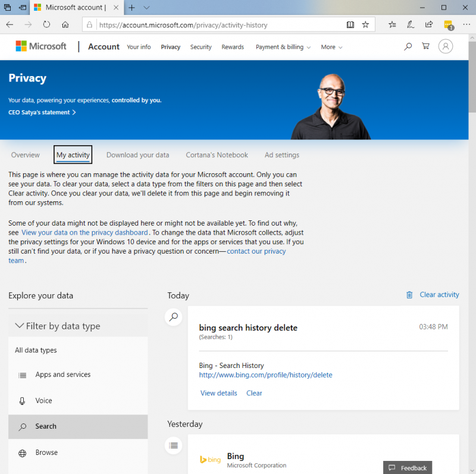Open the Add notes pen icon
The width and height of the screenshot is (476, 474).
[x=411, y=24]
